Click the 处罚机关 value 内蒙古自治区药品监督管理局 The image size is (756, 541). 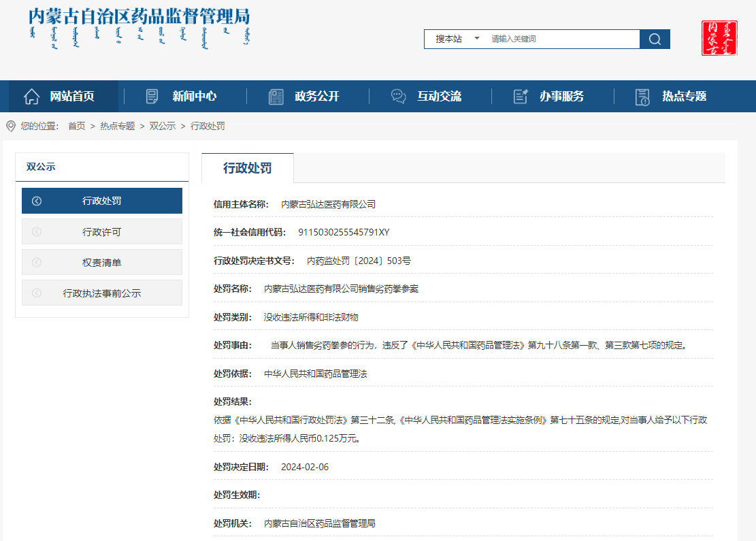click(320, 523)
